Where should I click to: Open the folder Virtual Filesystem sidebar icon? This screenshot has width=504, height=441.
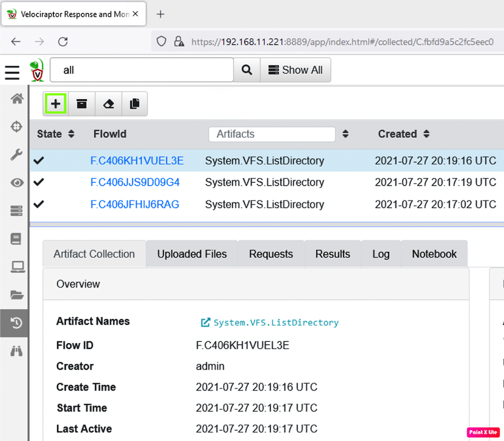[16, 295]
